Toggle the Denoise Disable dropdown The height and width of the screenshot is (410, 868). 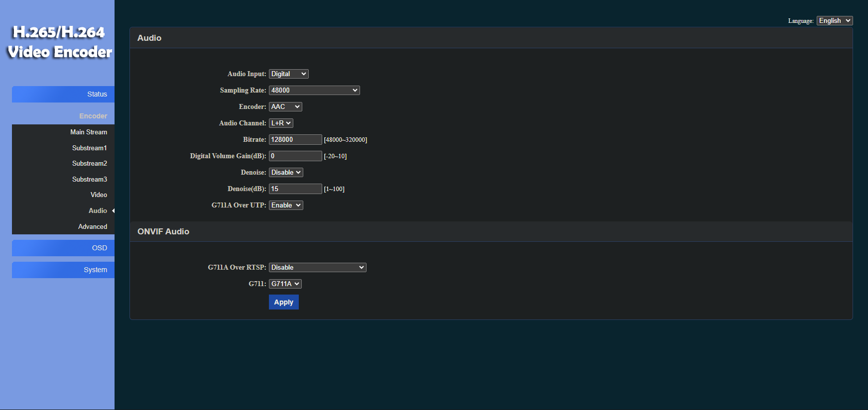tap(286, 172)
